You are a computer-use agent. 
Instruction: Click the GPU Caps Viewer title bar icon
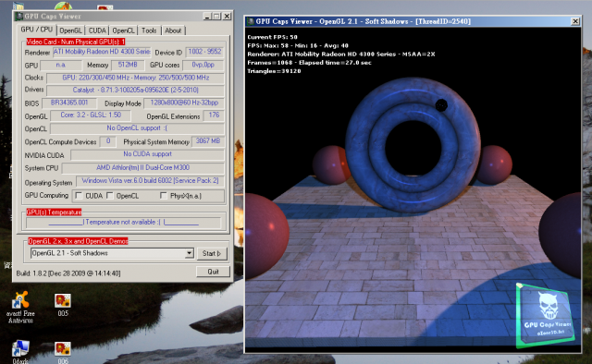18,17
